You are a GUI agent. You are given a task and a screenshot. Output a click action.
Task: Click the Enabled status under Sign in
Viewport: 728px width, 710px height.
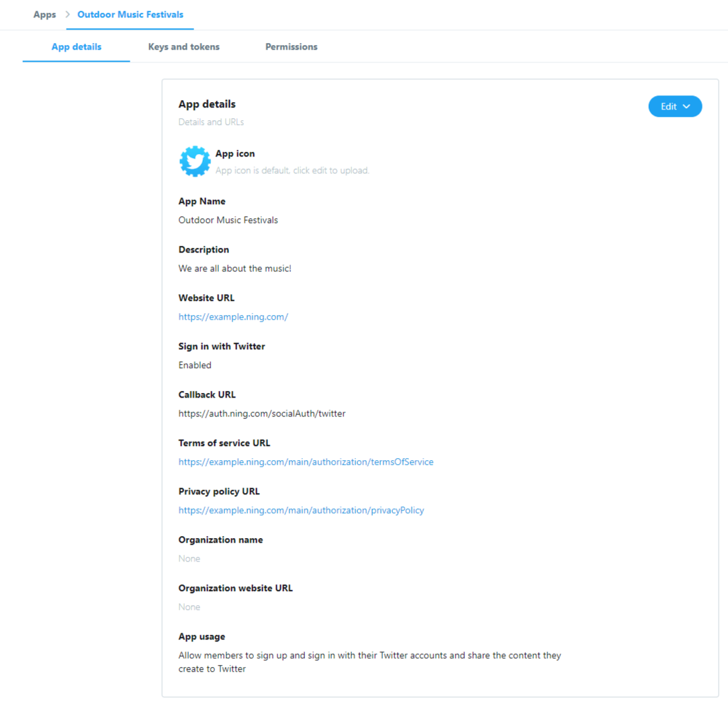tap(195, 365)
